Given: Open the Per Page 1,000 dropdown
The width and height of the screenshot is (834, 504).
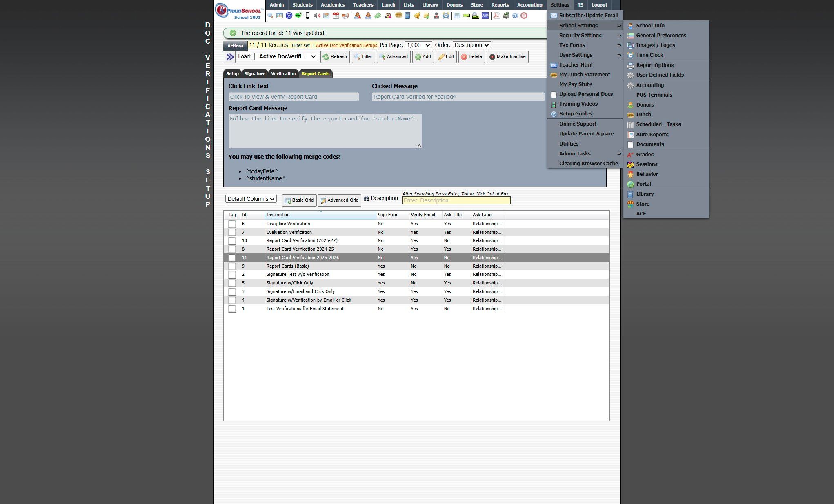Looking at the screenshot, I should tap(418, 45).
